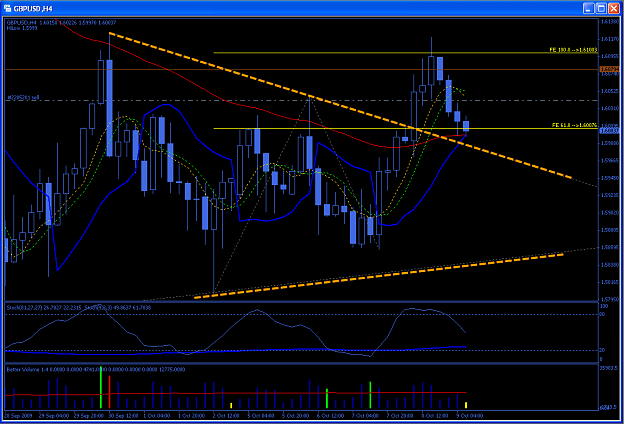Click the FE 61.8 Fibonacci expansion label
The image size is (625, 424).
point(574,125)
